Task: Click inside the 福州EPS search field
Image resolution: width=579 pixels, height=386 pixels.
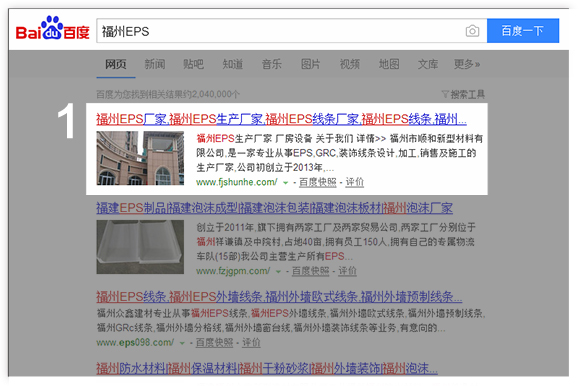Action: (x=280, y=31)
